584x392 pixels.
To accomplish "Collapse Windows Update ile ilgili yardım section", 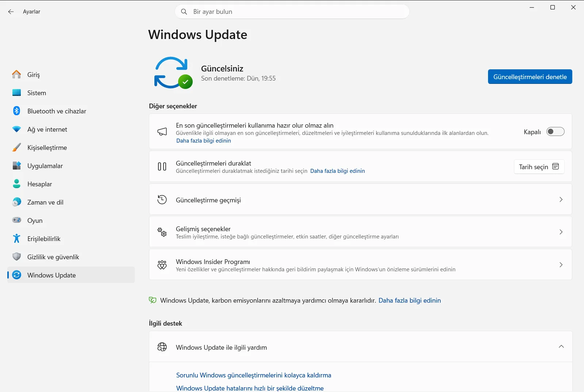I will (x=561, y=346).
